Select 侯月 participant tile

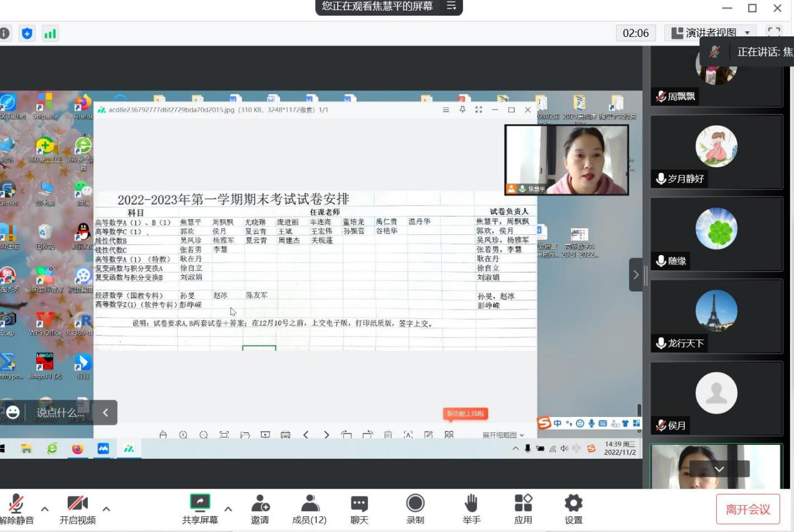point(716,399)
